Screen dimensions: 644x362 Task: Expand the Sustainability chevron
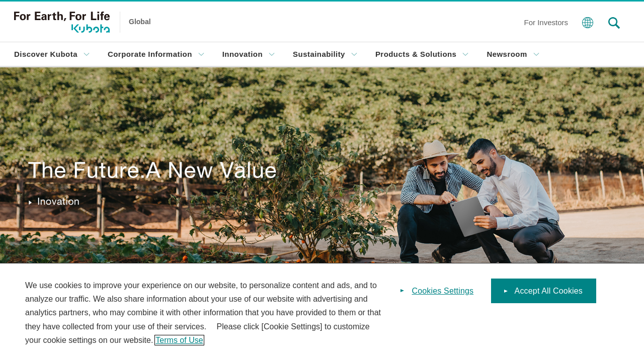point(354,54)
